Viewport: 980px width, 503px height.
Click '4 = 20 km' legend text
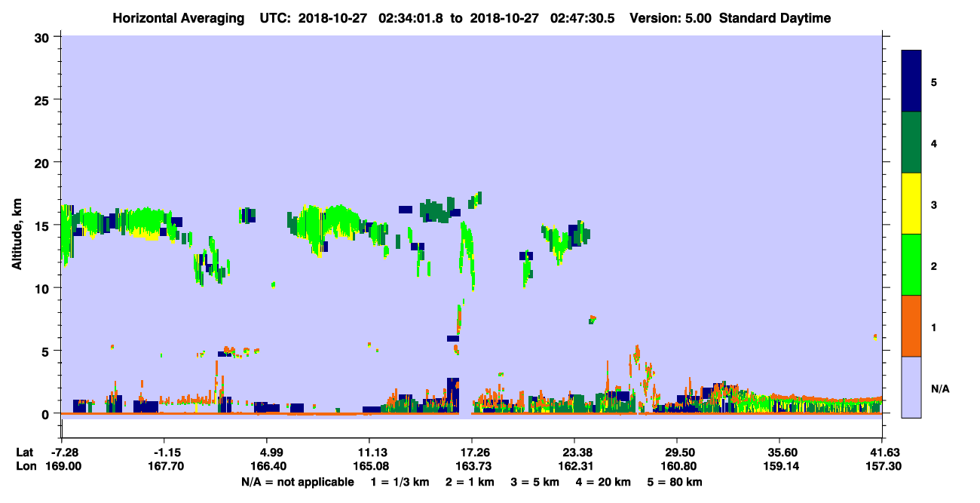click(602, 482)
